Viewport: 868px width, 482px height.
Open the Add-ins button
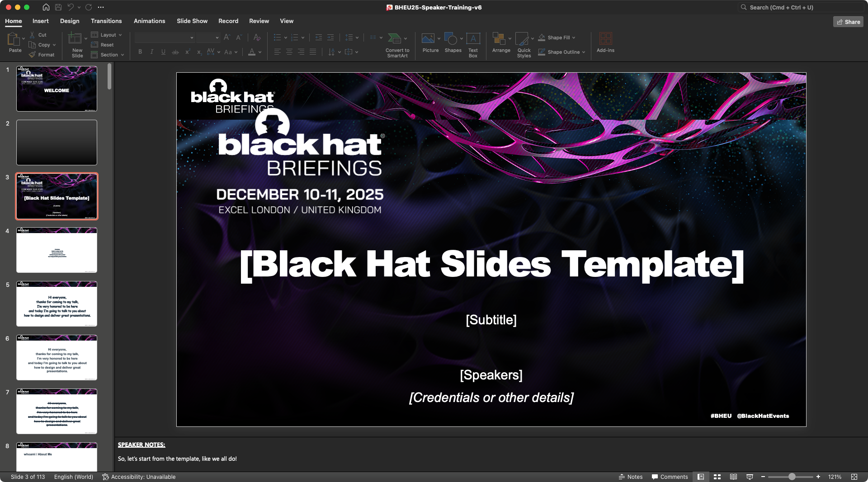pyautogui.click(x=605, y=39)
